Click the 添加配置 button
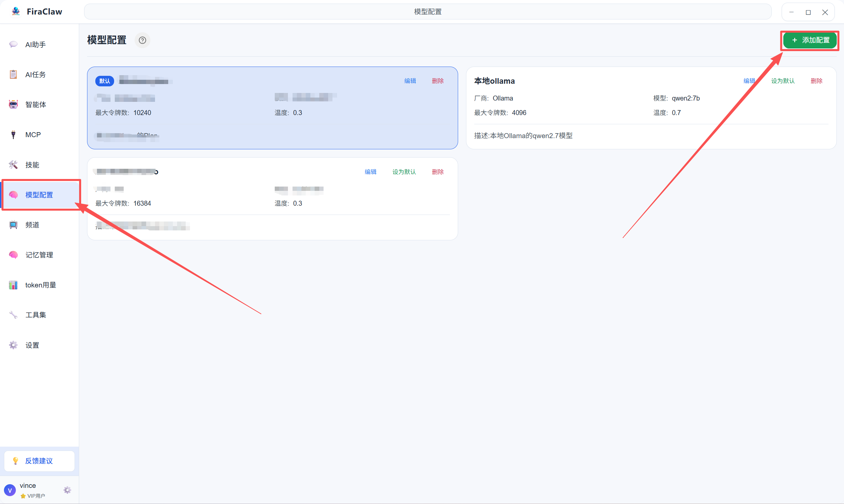 click(x=810, y=41)
